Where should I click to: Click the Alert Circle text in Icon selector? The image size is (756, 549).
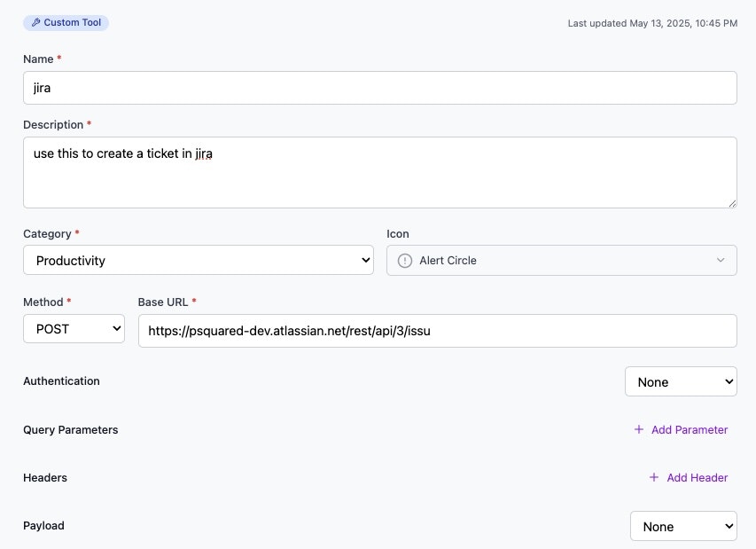pyautogui.click(x=448, y=261)
